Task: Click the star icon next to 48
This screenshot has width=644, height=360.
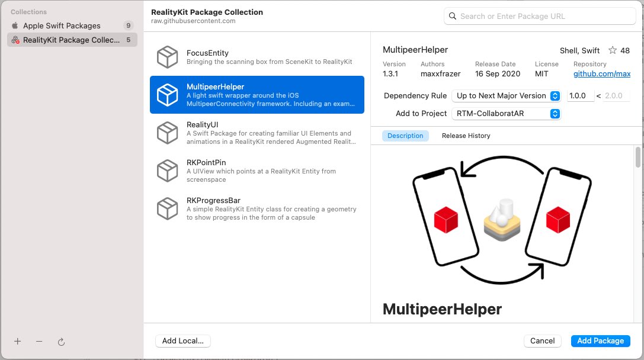Action: (613, 50)
